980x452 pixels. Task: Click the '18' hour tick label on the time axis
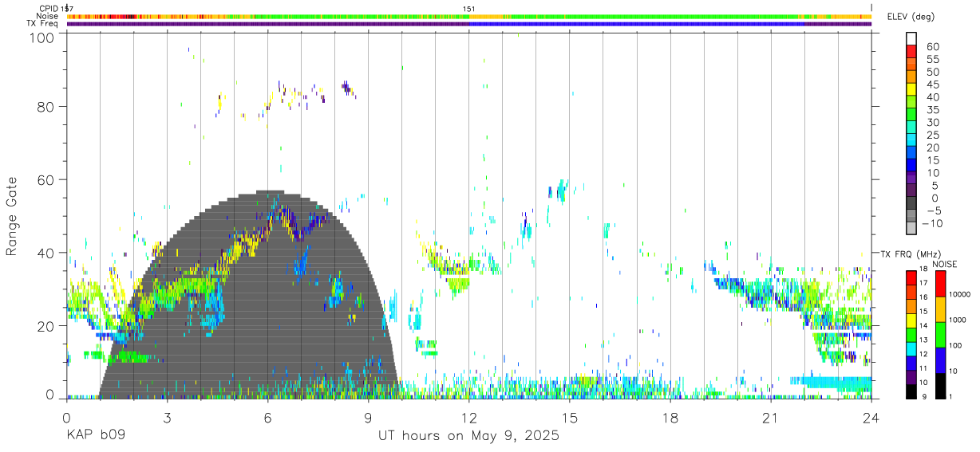670,417
